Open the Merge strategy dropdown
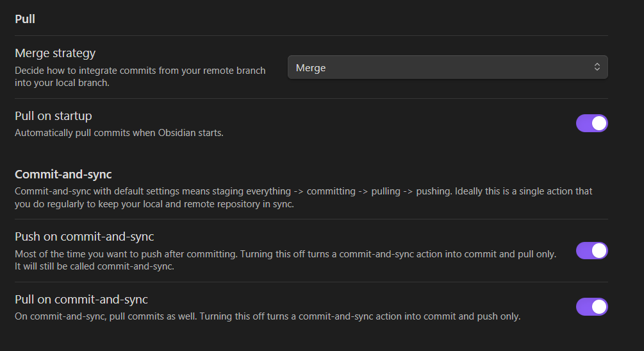This screenshot has height=351, width=644. pyautogui.click(x=447, y=67)
